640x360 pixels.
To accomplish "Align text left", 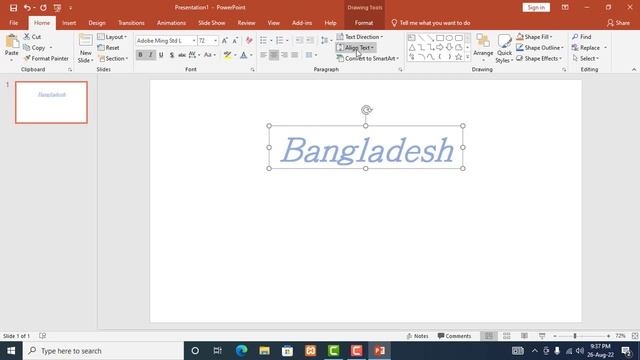I will pos(264,55).
